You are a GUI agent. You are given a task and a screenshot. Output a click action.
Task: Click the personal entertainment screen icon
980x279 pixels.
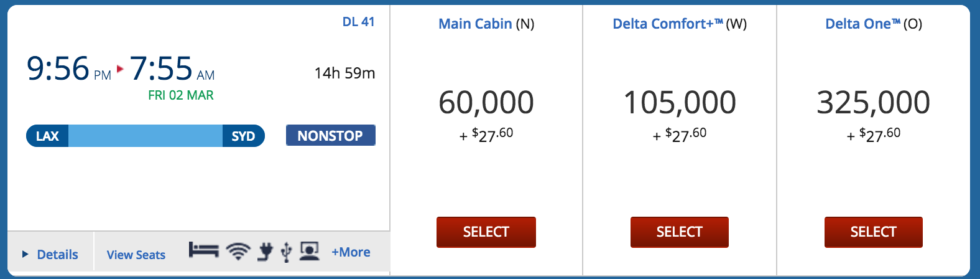point(310,251)
